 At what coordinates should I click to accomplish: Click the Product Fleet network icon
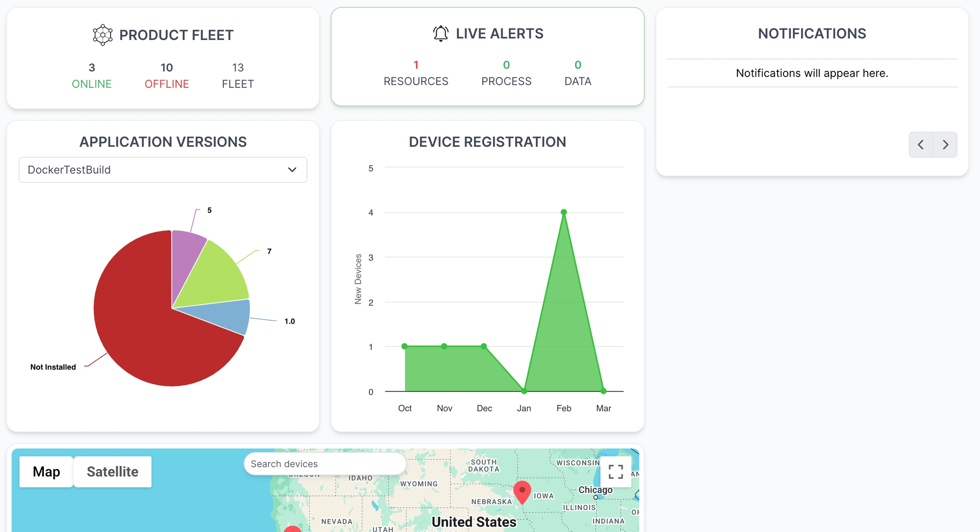[103, 35]
